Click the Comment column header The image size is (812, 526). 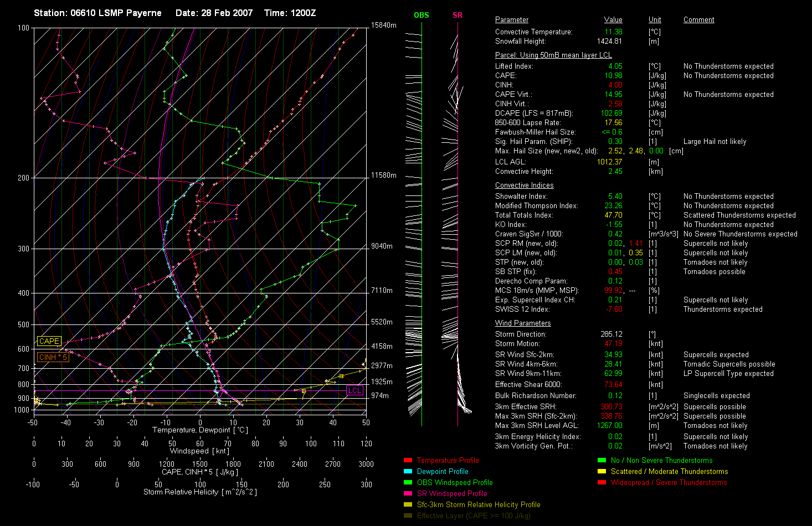pos(698,20)
